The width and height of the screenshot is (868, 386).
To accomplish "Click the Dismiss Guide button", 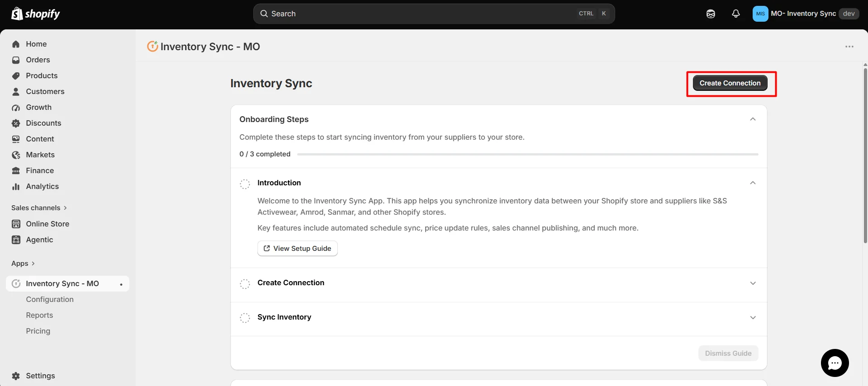I will pyautogui.click(x=728, y=353).
